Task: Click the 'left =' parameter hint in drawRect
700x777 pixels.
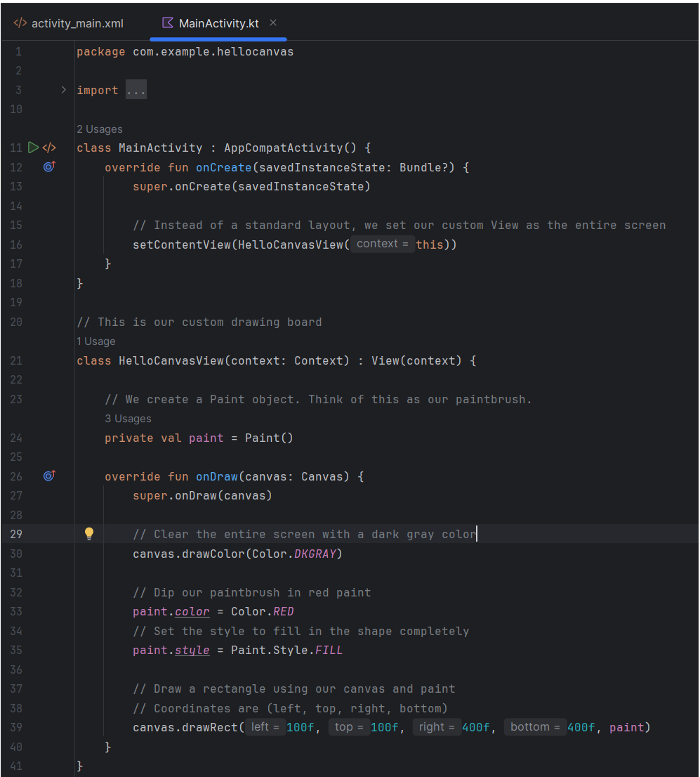Action: (x=265, y=727)
